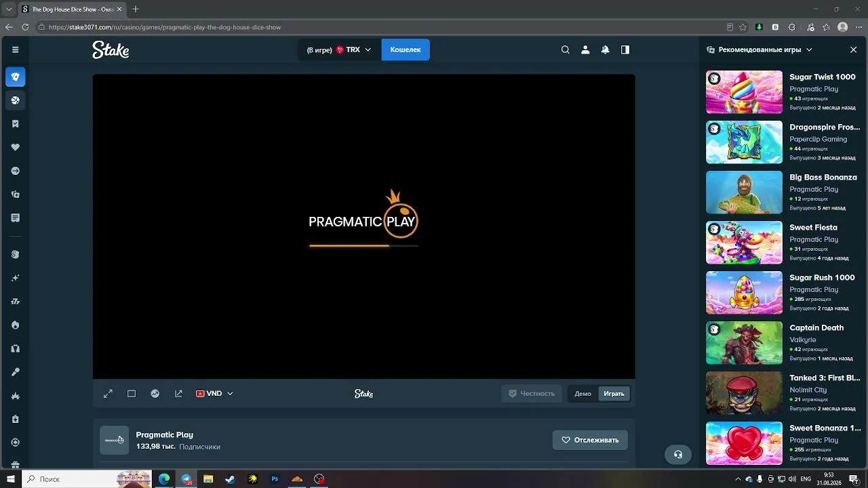Go back in the browser

click(9, 27)
